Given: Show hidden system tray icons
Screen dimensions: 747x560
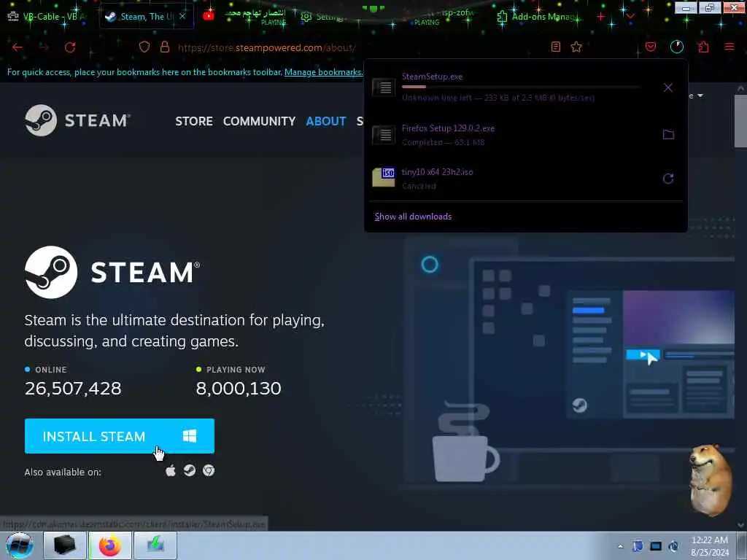Looking at the screenshot, I should [620, 546].
